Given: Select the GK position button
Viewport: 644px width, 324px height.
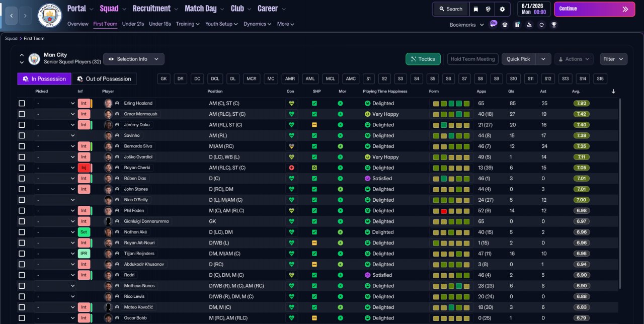Looking at the screenshot, I should [164, 78].
